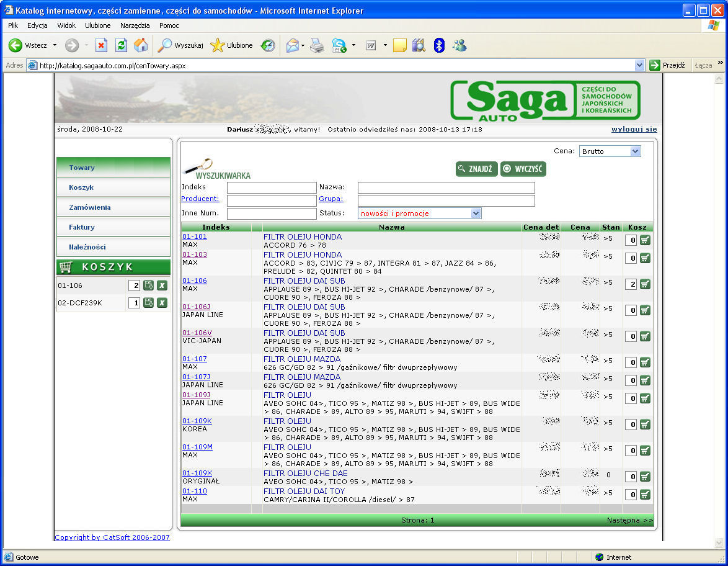The width and height of the screenshot is (728, 566).
Task: Click into the Nazwa search field
Action: pyautogui.click(x=446, y=187)
